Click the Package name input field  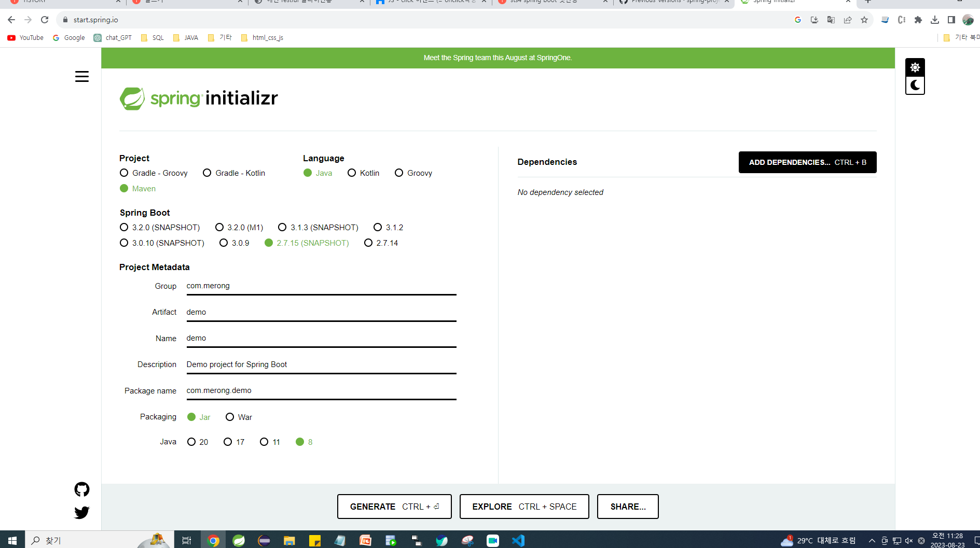coord(321,390)
